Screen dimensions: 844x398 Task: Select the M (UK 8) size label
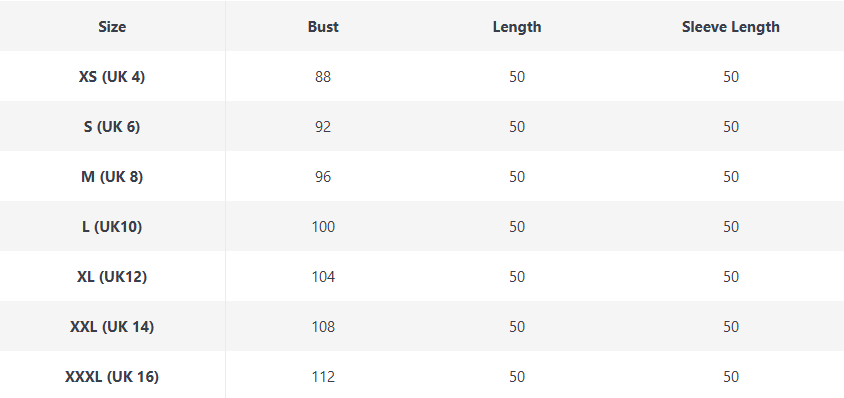click(112, 177)
